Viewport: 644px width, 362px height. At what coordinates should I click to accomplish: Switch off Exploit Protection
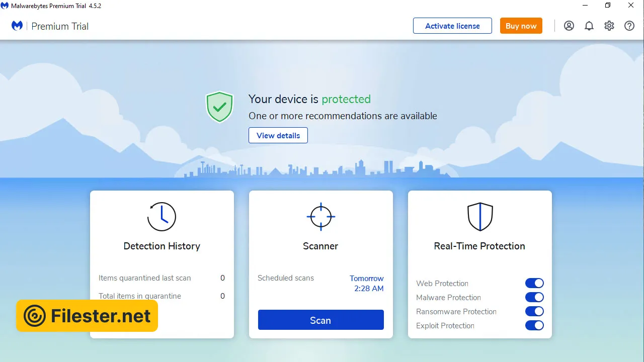pyautogui.click(x=534, y=326)
